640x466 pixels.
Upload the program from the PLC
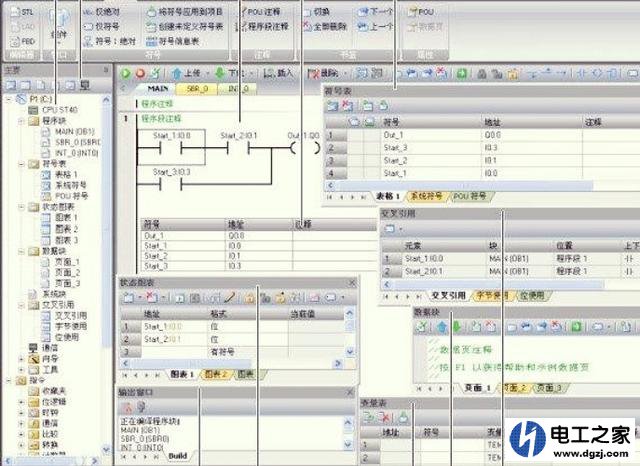[x=186, y=73]
